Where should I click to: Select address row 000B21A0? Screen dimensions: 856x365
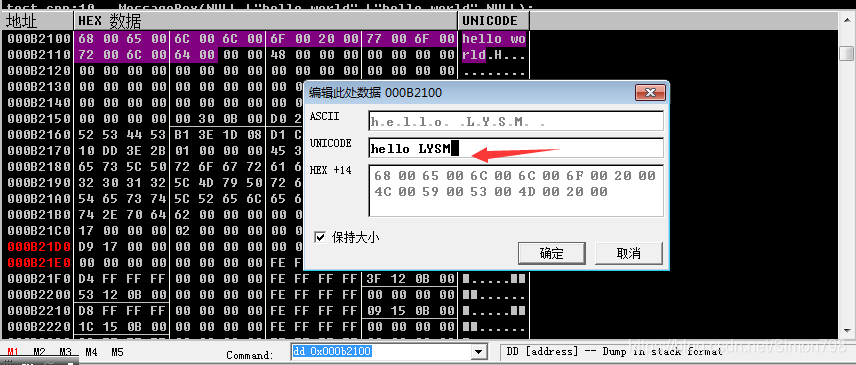point(39,199)
